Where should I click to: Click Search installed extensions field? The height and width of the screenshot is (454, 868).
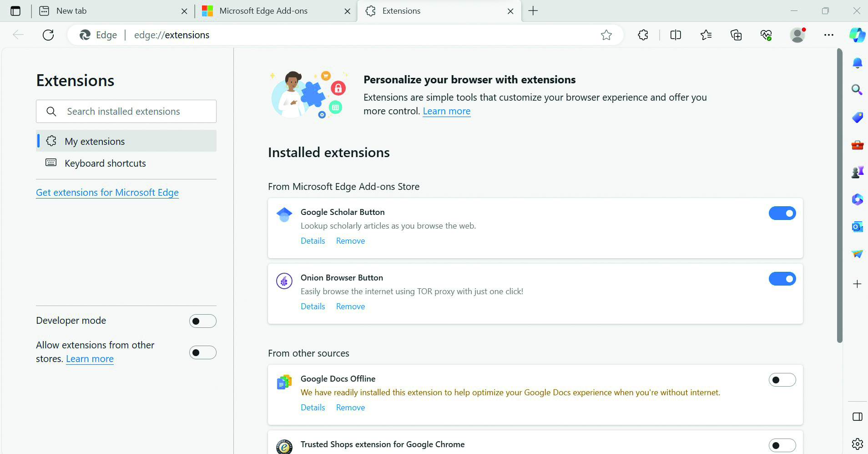(x=126, y=111)
